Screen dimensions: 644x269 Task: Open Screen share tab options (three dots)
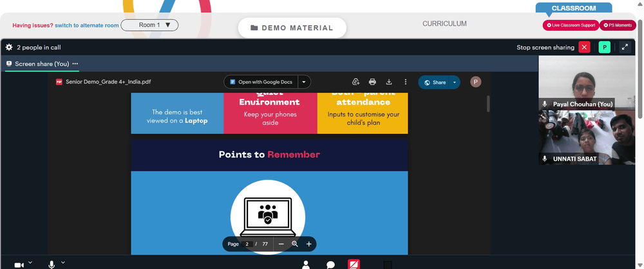(x=75, y=64)
